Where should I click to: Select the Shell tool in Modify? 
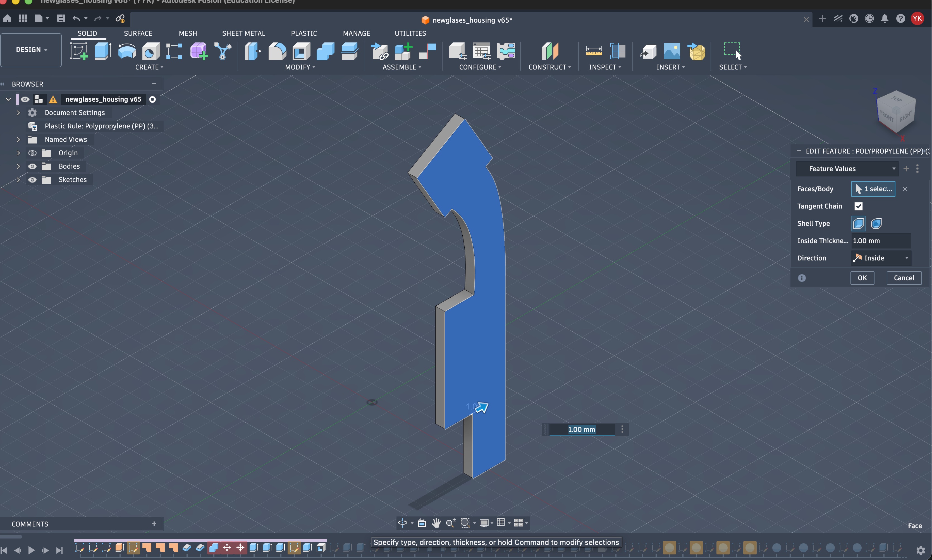pos(302,51)
